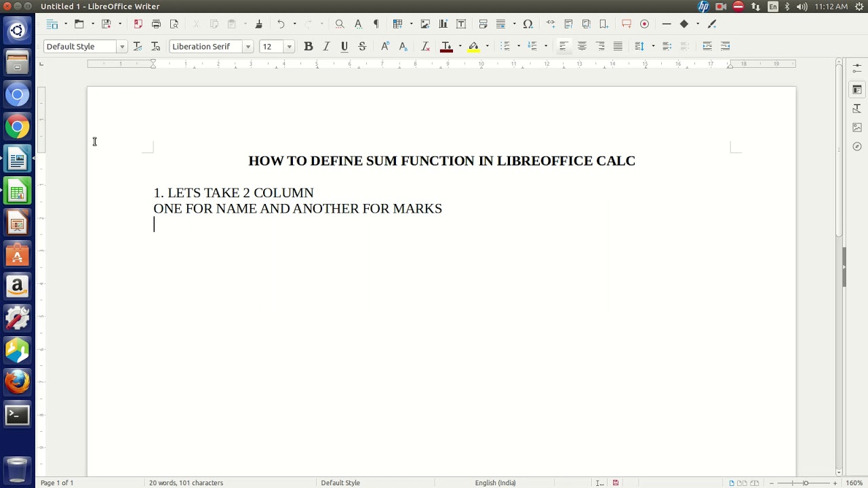The height and width of the screenshot is (488, 868).
Task: Insert a text box
Action: (x=461, y=24)
